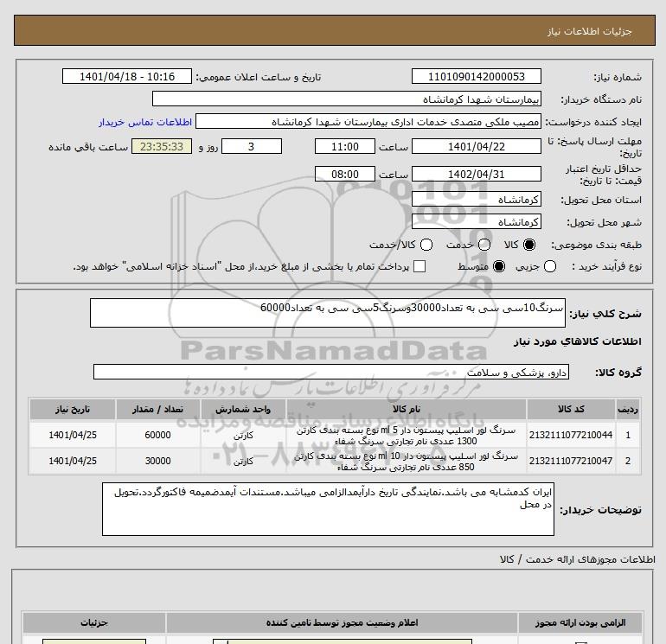This screenshot has width=666, height=644.
Task: Click the delivery province field کرمانشاه
Action: [x=476, y=199]
